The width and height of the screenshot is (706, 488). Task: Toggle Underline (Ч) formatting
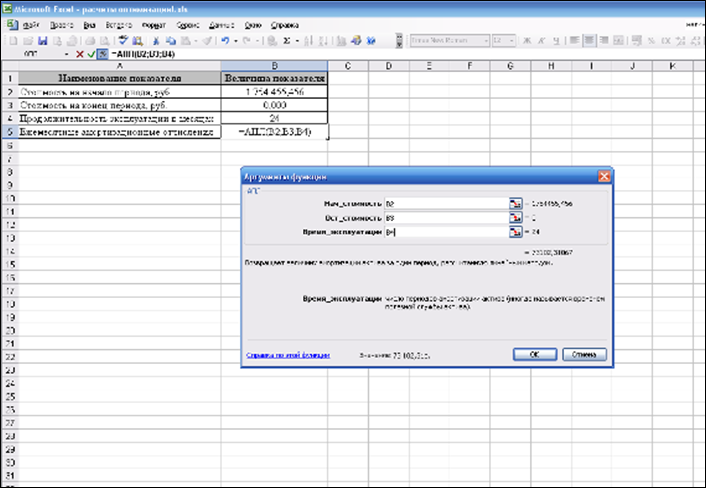pyautogui.click(x=556, y=41)
